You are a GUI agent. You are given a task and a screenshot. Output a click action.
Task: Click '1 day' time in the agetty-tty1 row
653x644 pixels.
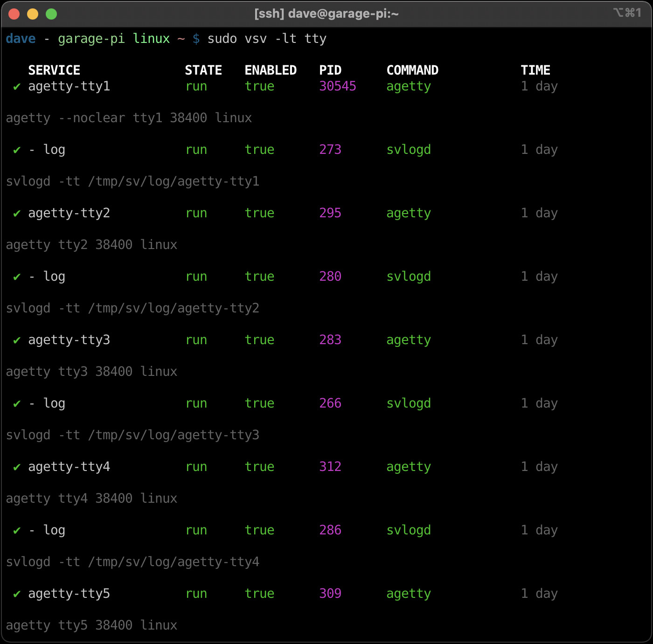(539, 87)
